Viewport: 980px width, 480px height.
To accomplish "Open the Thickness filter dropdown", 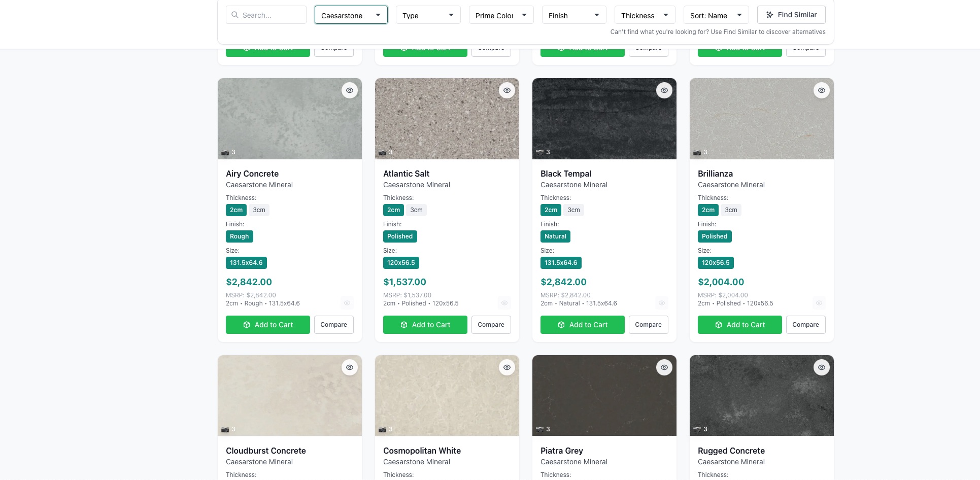I will (645, 15).
